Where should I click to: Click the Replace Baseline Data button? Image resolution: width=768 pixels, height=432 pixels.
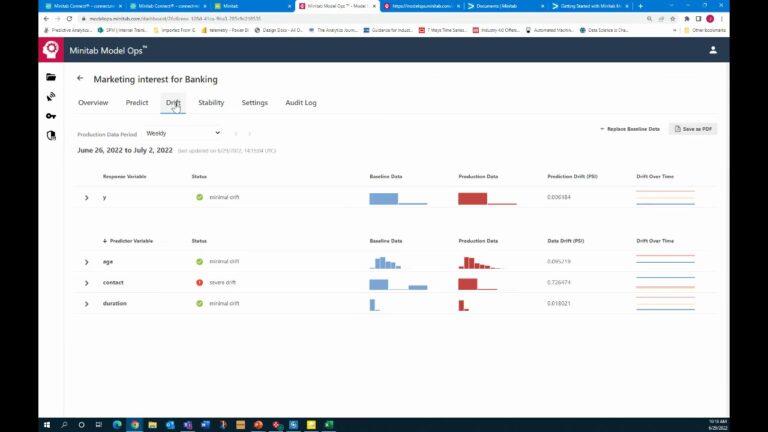[x=630, y=129]
